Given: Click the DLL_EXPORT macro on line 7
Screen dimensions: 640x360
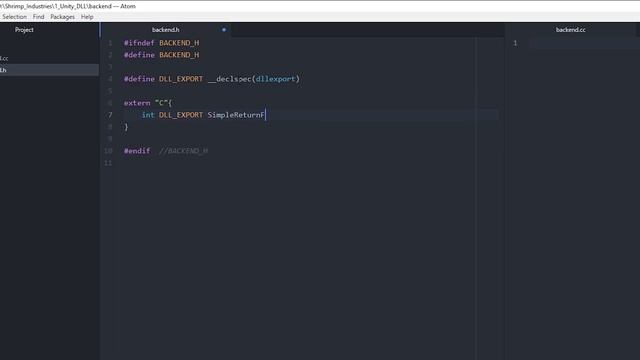Looking at the screenshot, I should [181, 115].
